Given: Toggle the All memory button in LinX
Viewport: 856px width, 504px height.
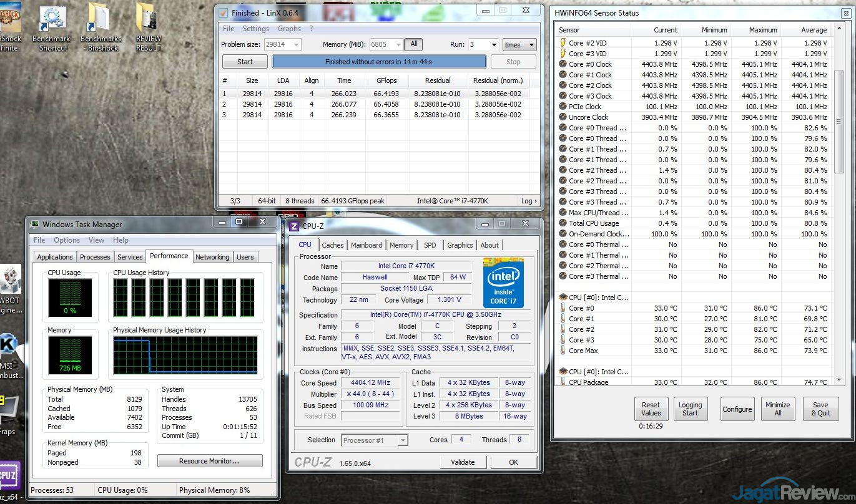Looking at the screenshot, I should 413,44.
